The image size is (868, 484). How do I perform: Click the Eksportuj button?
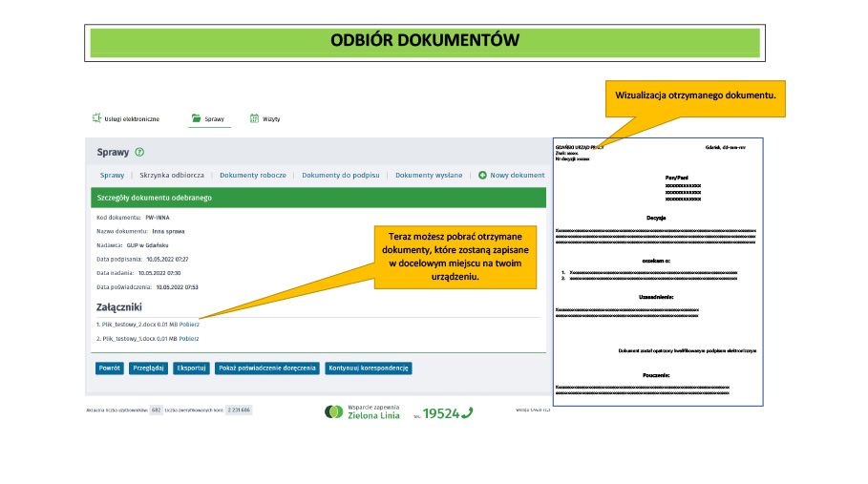(x=192, y=368)
